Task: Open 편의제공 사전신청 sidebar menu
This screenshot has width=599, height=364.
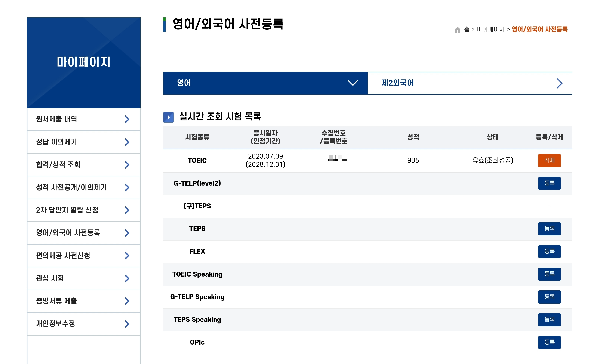Action: [x=63, y=256]
